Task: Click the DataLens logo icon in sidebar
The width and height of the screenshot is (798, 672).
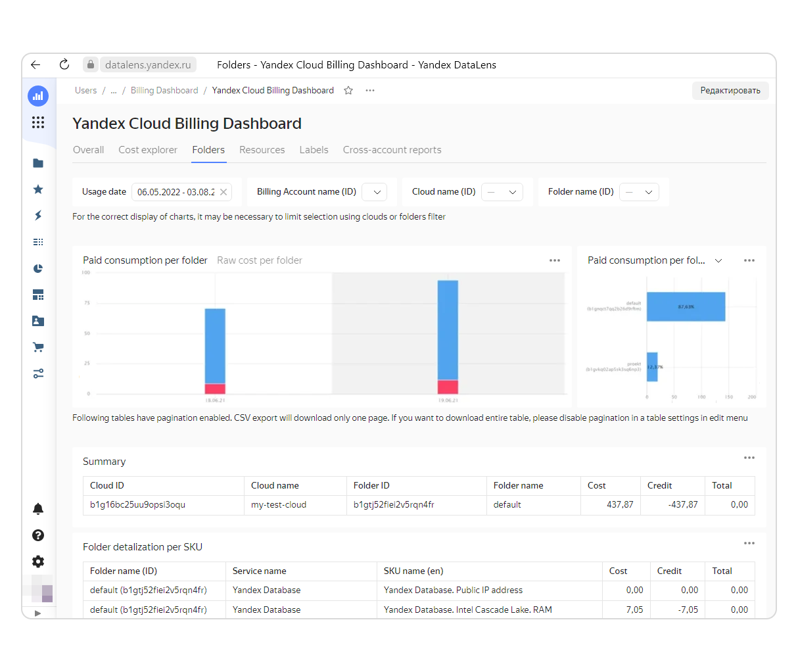Action: pyautogui.click(x=38, y=96)
